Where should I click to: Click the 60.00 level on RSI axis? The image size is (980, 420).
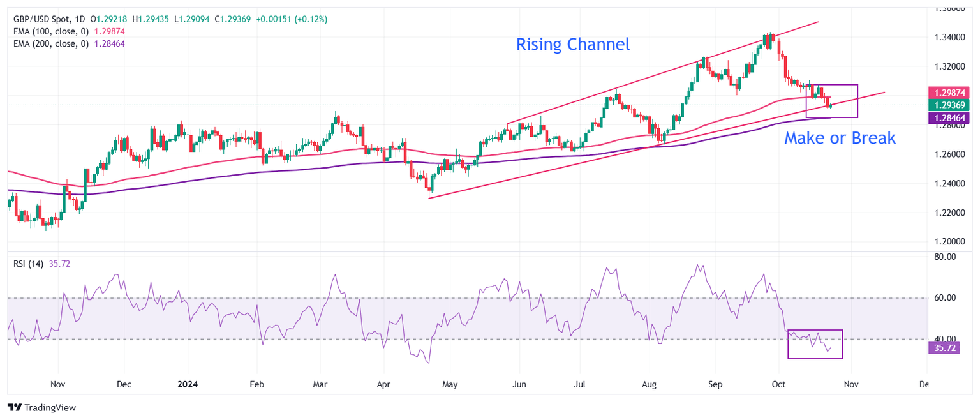[944, 297]
